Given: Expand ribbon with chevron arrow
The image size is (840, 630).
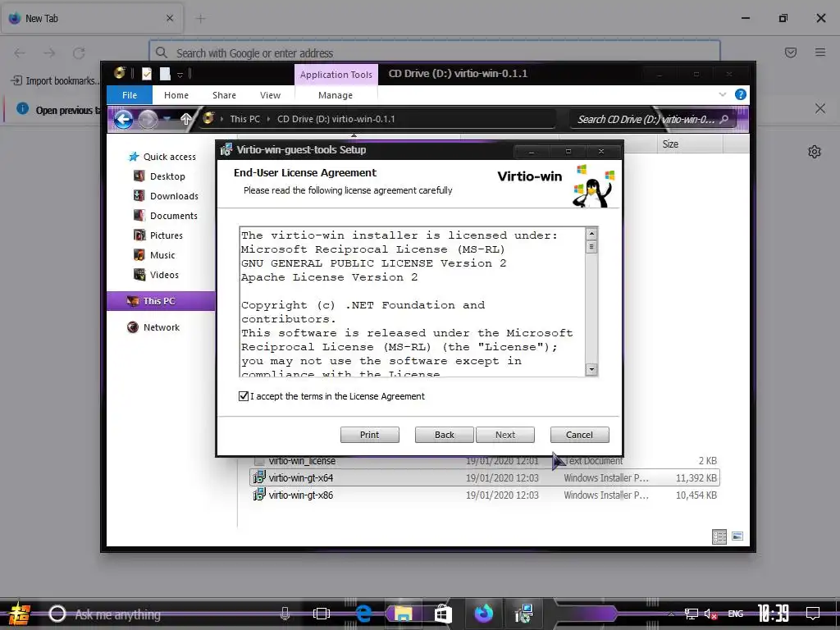Looking at the screenshot, I should pyautogui.click(x=722, y=94).
